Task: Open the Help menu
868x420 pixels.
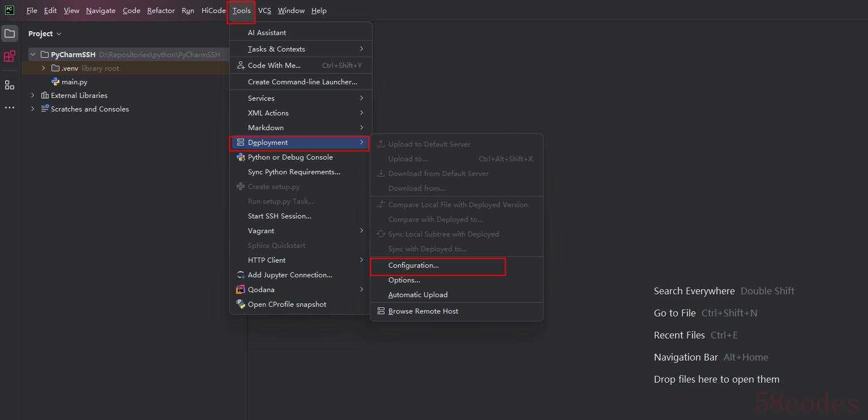Action: pos(319,11)
